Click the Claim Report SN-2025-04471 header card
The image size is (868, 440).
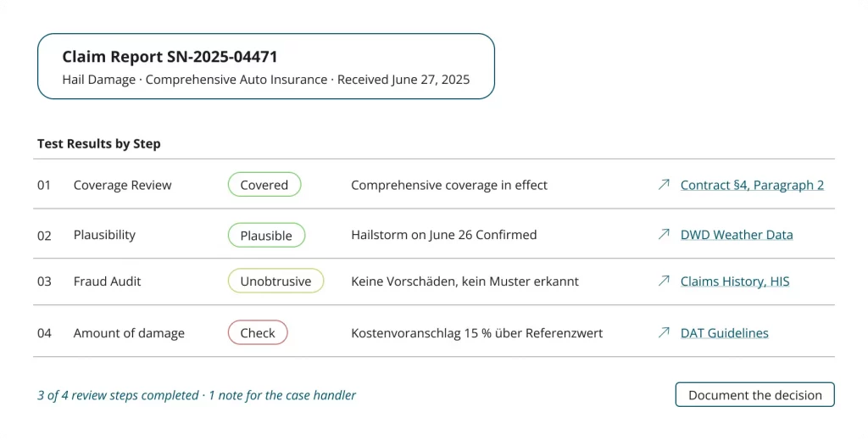click(265, 66)
